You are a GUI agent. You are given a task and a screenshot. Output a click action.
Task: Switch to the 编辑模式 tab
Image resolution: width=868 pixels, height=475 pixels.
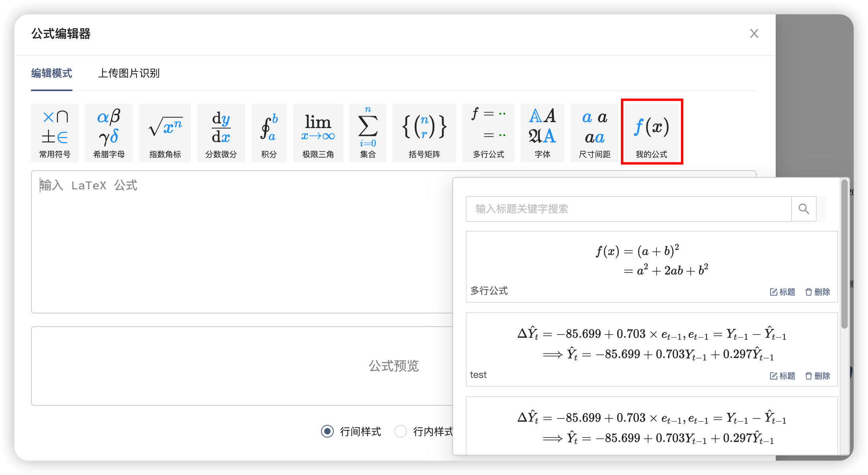[x=52, y=73]
